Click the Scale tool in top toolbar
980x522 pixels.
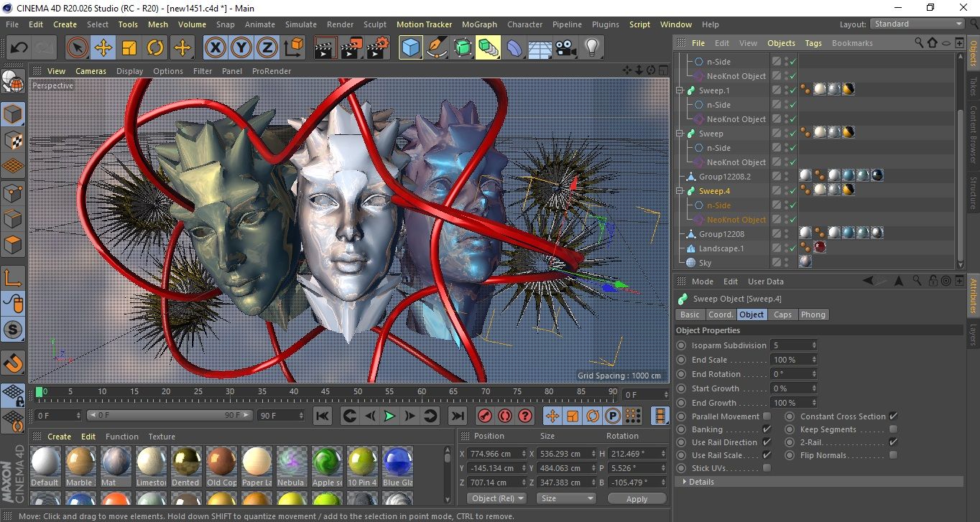point(129,48)
